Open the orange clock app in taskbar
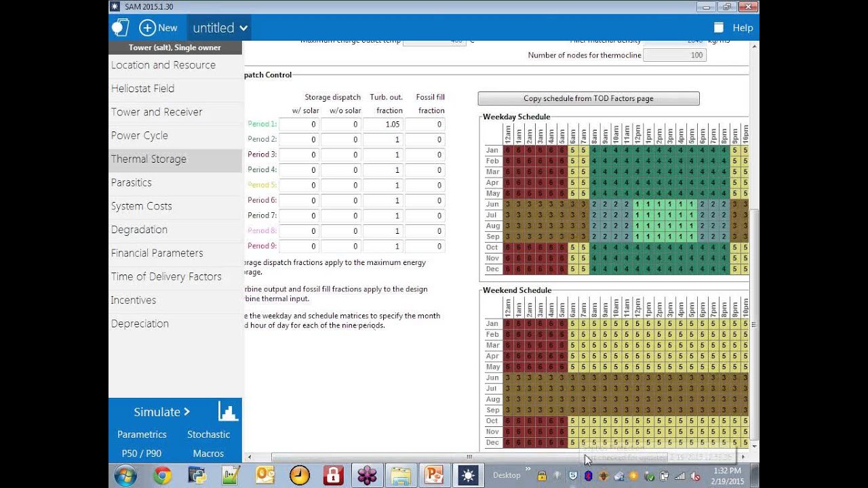 click(x=299, y=475)
